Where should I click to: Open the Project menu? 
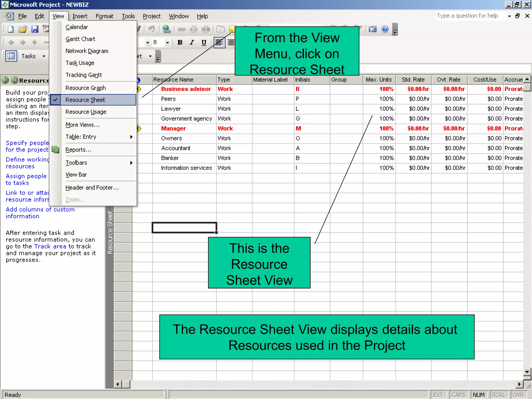152,16
